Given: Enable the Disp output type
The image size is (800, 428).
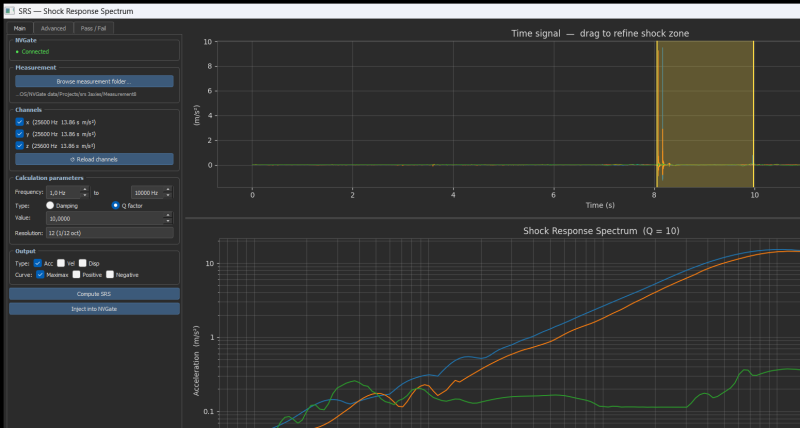Looking at the screenshot, I should [x=83, y=263].
